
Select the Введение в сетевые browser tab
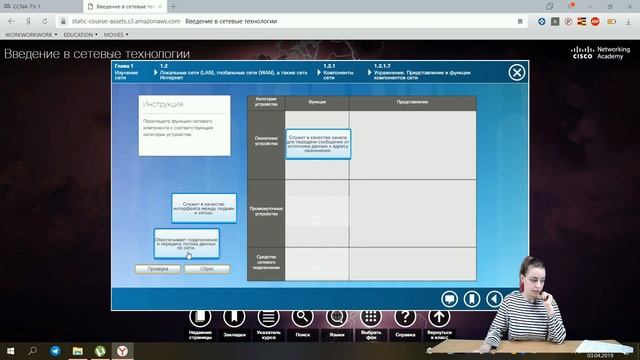(124, 7)
